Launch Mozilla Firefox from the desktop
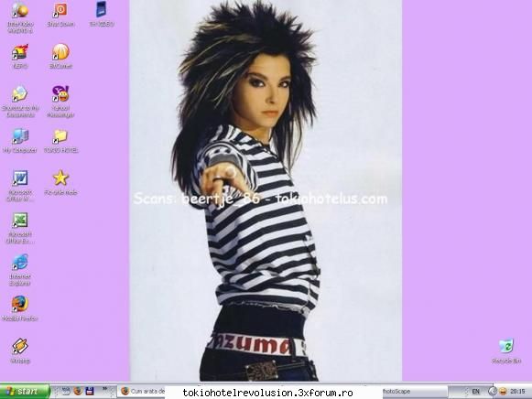This screenshot has width=532, height=399. (19, 308)
